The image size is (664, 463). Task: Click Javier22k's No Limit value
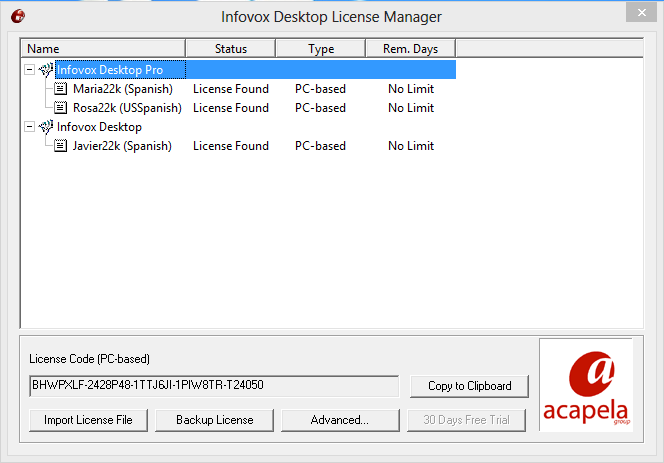point(411,146)
